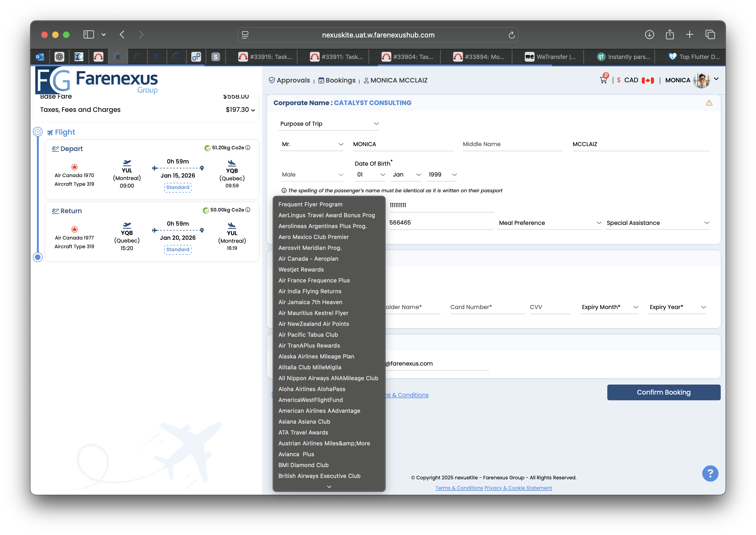
Task: Click the Co2e info icon on Return card
Action: point(248,210)
